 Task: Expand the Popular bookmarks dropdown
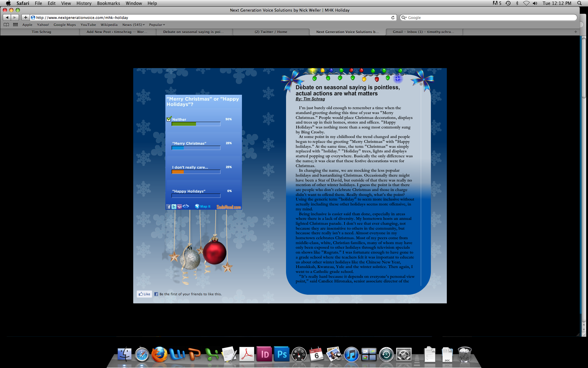(x=157, y=25)
